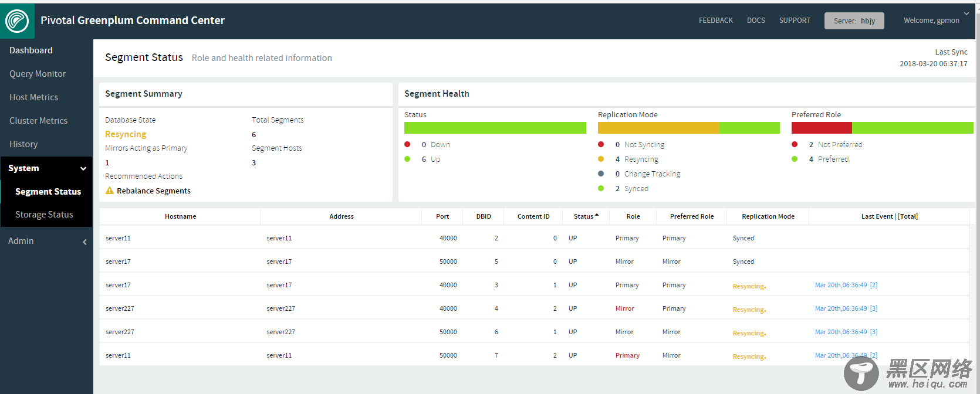This screenshot has height=394, width=980.
Task: Click the green Status health bar
Action: click(x=495, y=128)
